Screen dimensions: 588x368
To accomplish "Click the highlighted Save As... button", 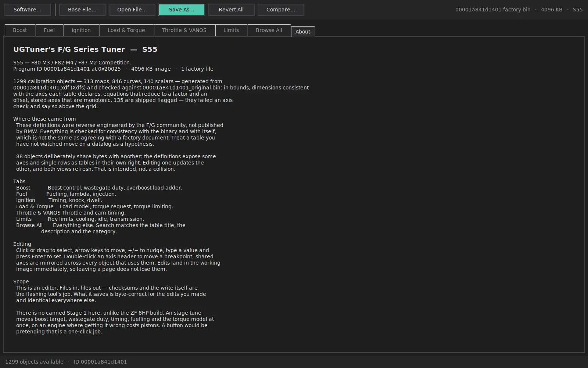I will [182, 10].
